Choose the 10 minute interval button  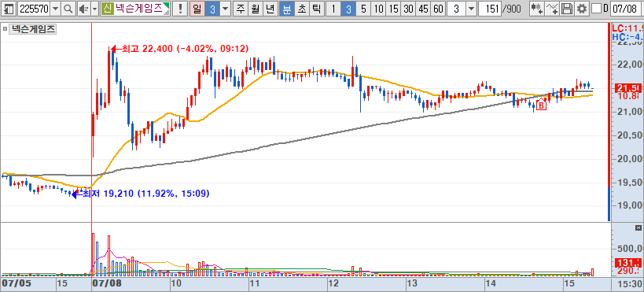[x=378, y=8]
